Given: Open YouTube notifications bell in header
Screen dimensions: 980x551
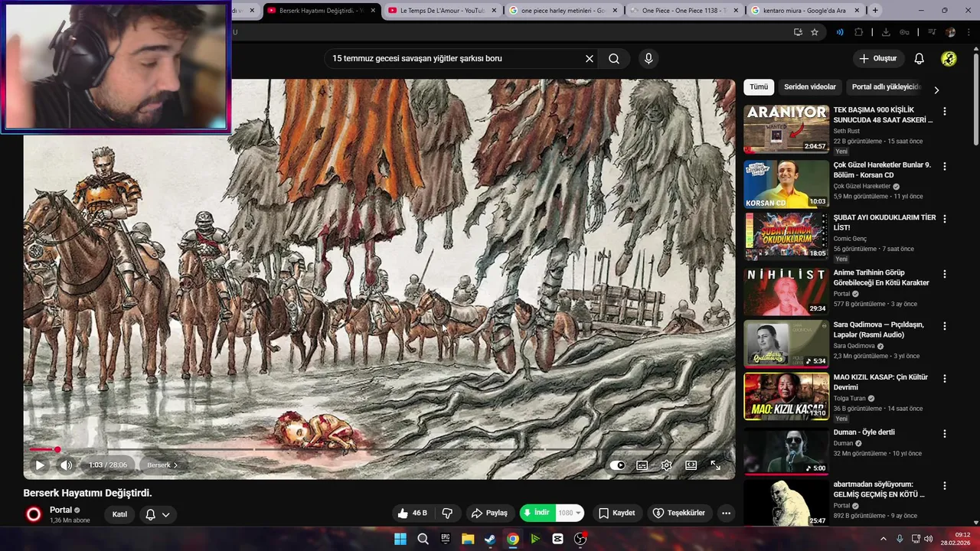Looking at the screenshot, I should pyautogui.click(x=919, y=58).
